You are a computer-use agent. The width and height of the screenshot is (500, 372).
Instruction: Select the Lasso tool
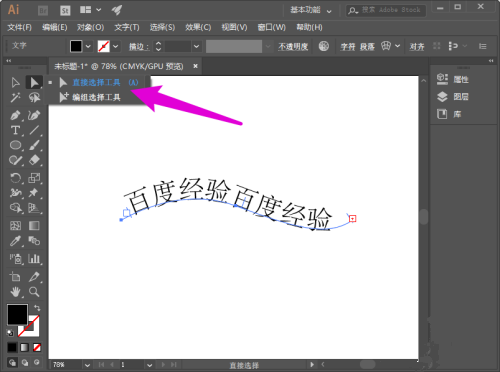pos(34,97)
